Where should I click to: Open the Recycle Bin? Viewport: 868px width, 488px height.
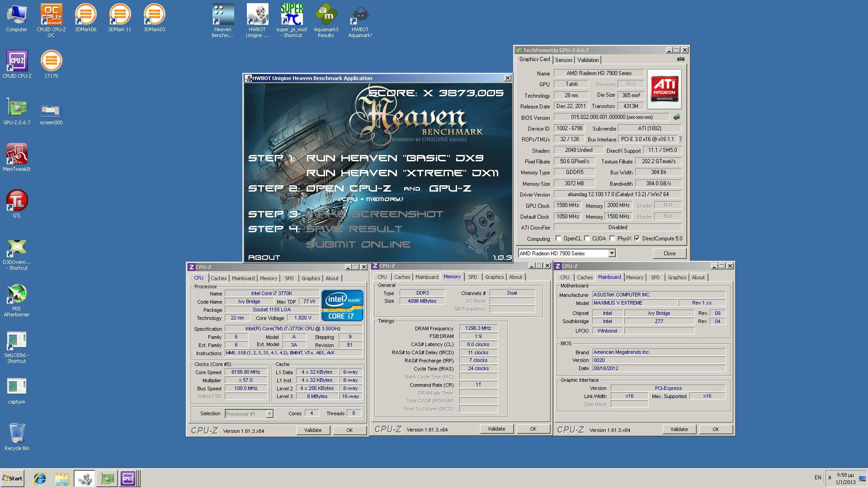coord(17,436)
